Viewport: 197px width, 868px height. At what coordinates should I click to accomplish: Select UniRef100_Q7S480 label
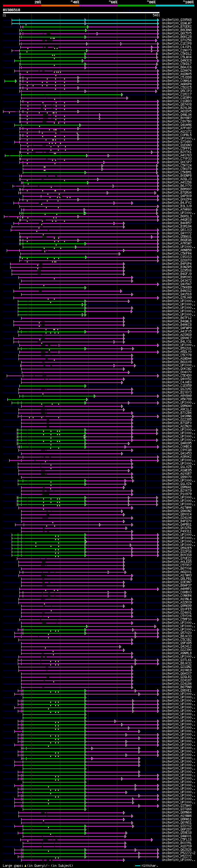point(176,142)
